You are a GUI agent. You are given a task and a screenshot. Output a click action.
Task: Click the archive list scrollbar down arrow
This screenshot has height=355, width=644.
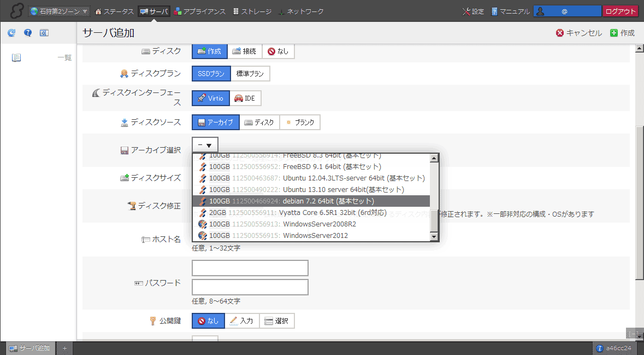[434, 236]
